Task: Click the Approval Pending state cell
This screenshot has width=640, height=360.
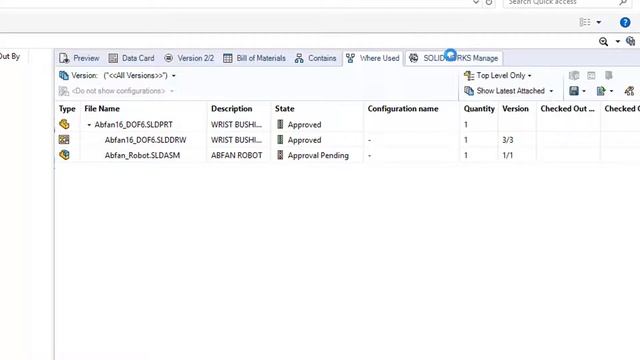Action: click(318, 156)
